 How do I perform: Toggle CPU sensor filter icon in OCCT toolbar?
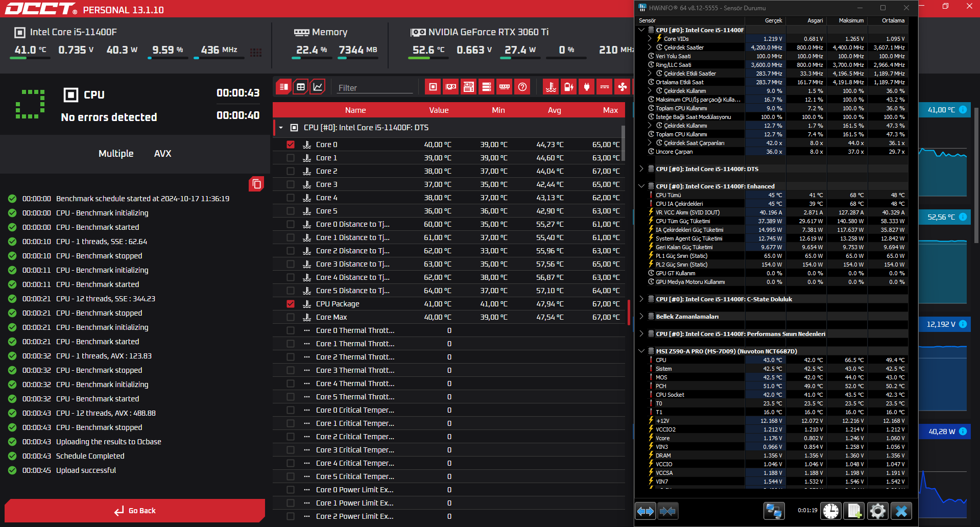tap(433, 87)
